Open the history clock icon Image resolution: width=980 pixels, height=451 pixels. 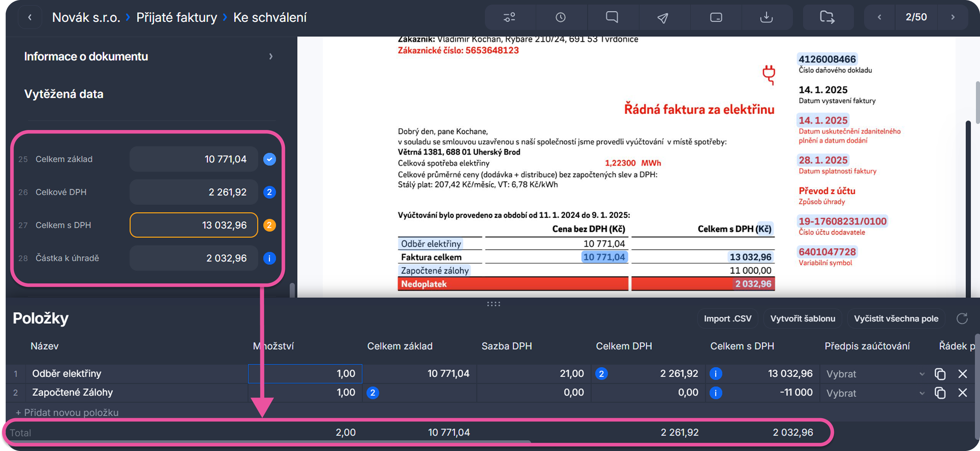coord(560,18)
